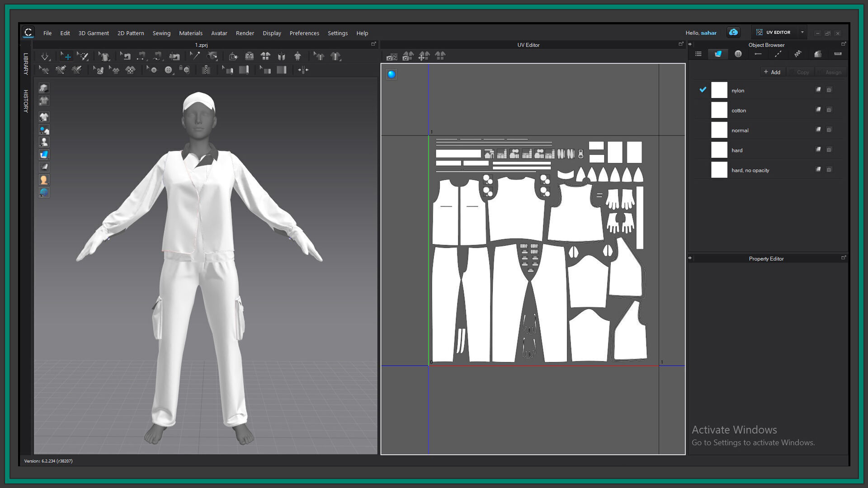
Task: Open the 2D Pattern menu
Action: [131, 33]
